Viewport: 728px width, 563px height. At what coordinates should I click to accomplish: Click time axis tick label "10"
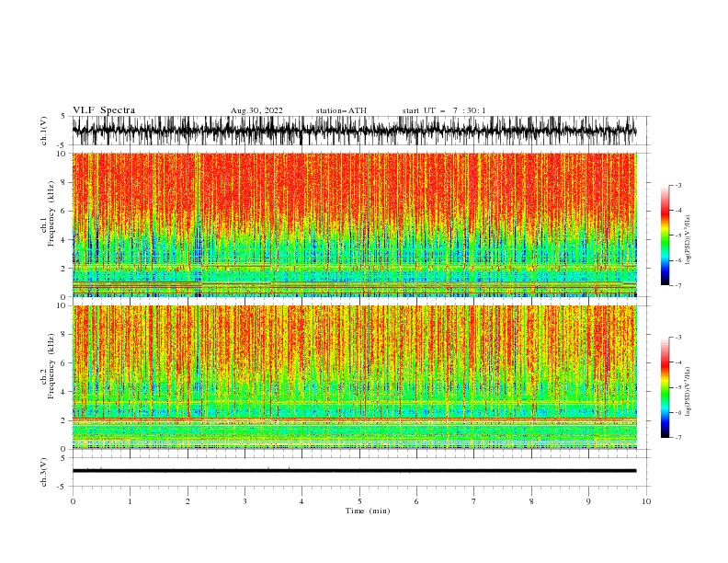coord(646,501)
